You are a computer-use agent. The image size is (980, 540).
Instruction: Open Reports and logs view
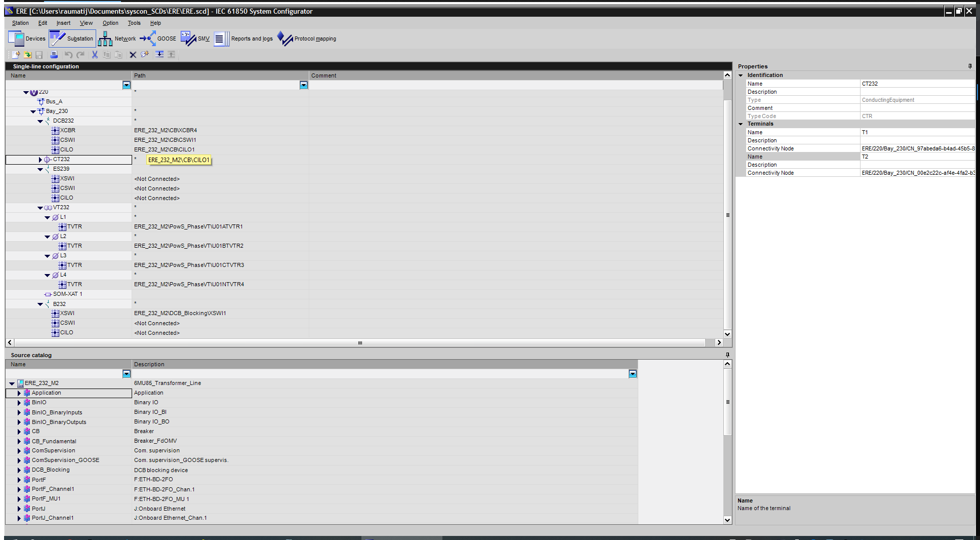(x=243, y=38)
